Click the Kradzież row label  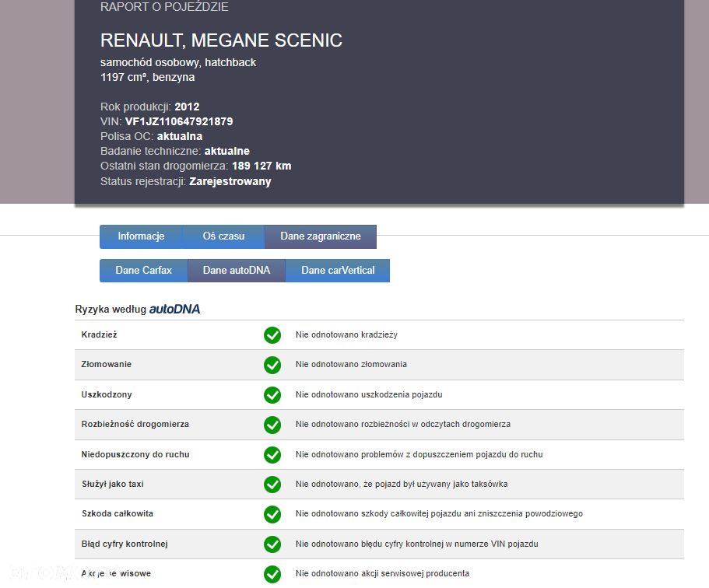[99, 334]
